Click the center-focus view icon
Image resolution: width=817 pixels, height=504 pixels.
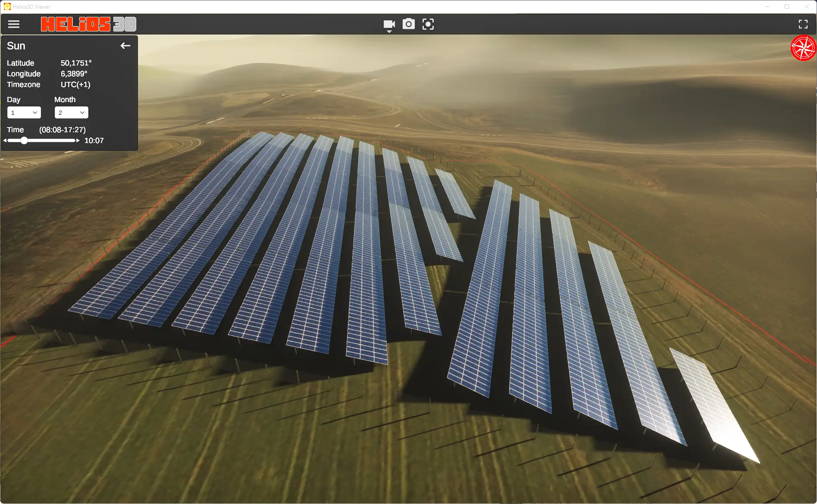[x=428, y=24]
